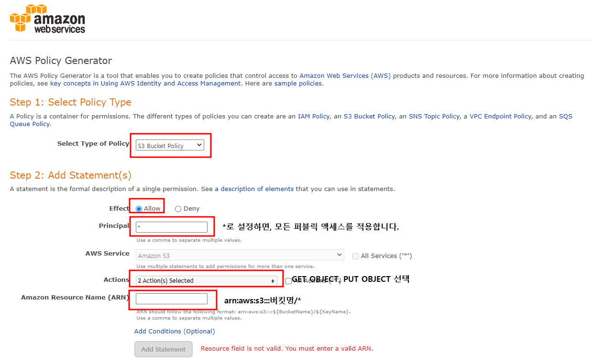Open the IAM Policy link
Image resolution: width=592 pixels, height=364 pixels.
coord(314,116)
